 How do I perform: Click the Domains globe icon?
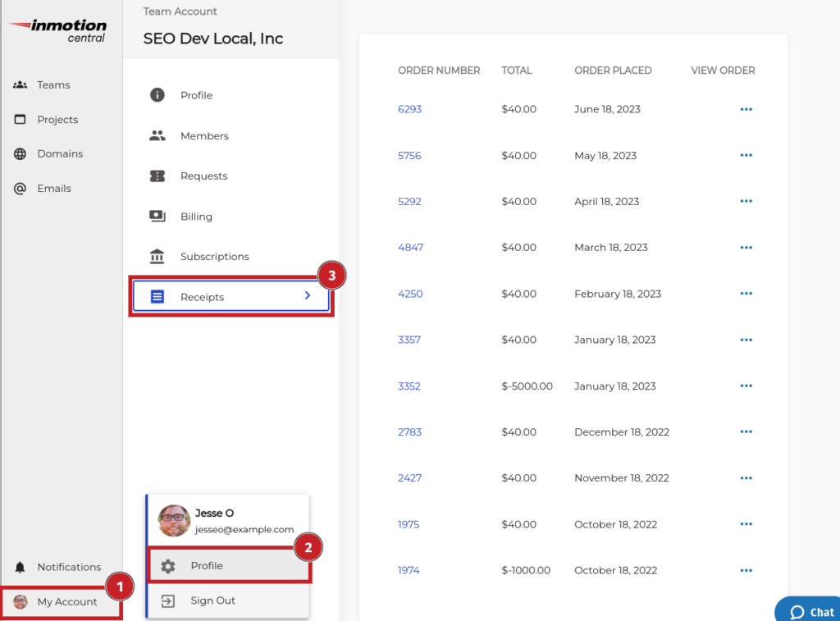pyautogui.click(x=19, y=153)
